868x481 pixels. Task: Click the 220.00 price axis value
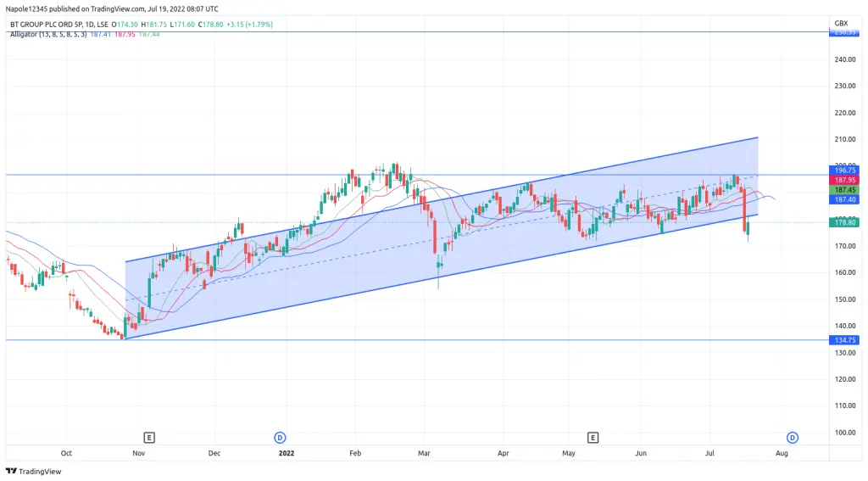point(845,113)
